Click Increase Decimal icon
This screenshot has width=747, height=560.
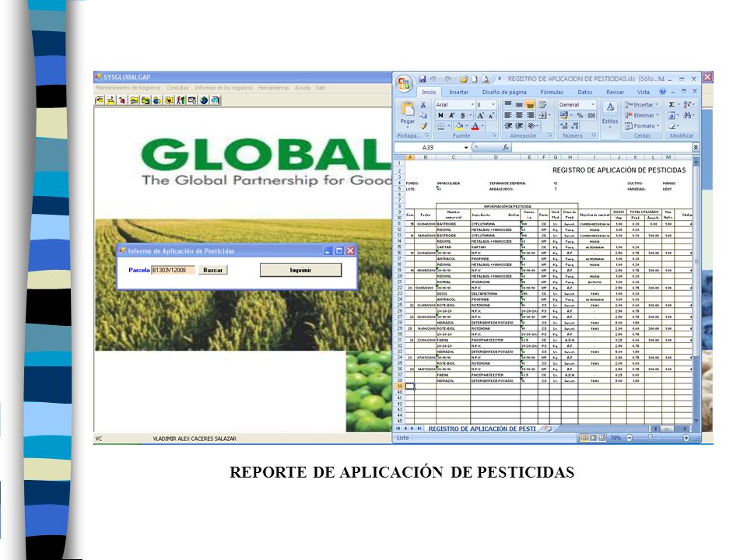[x=563, y=126]
